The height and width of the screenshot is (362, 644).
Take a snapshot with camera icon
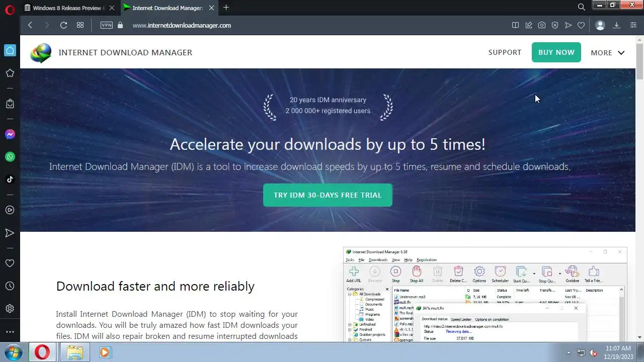point(542,25)
